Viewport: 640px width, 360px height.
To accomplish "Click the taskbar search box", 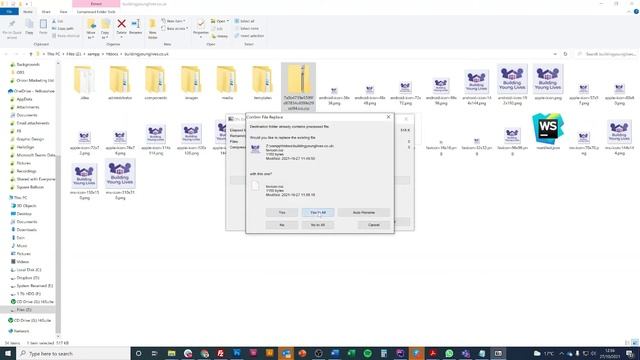I will pos(73,353).
